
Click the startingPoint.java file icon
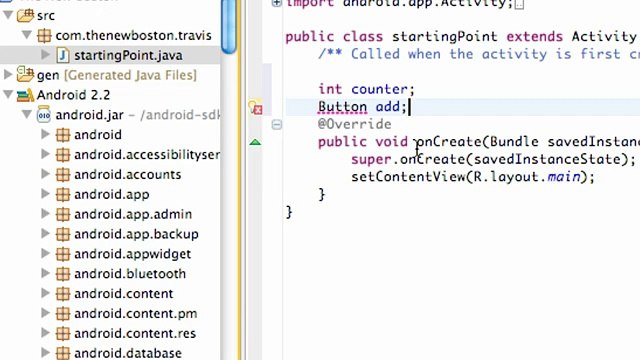pos(62,55)
